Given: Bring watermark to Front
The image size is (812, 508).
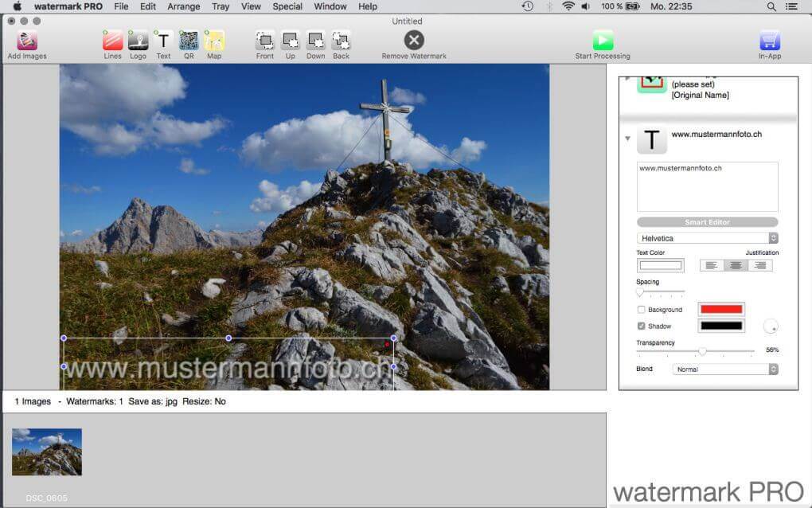Looking at the screenshot, I should (265, 41).
